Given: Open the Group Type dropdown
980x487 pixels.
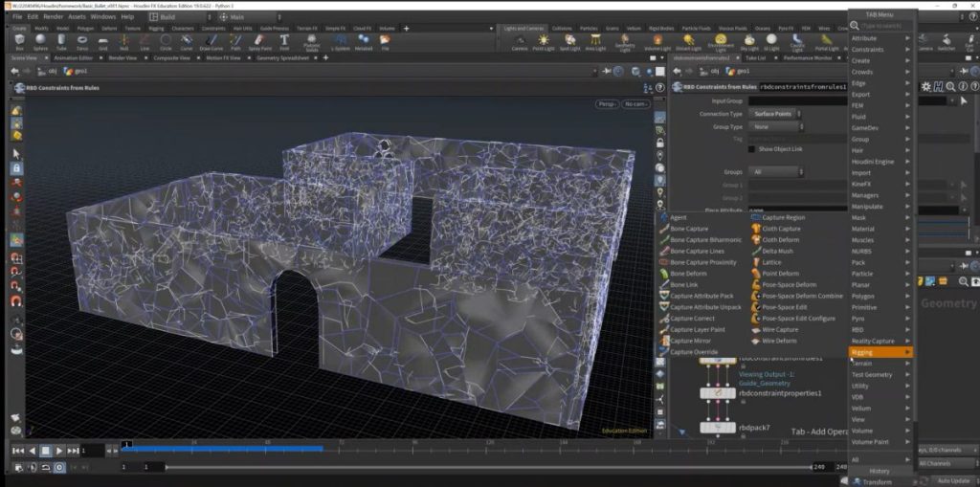Looking at the screenshot, I should 776,126.
